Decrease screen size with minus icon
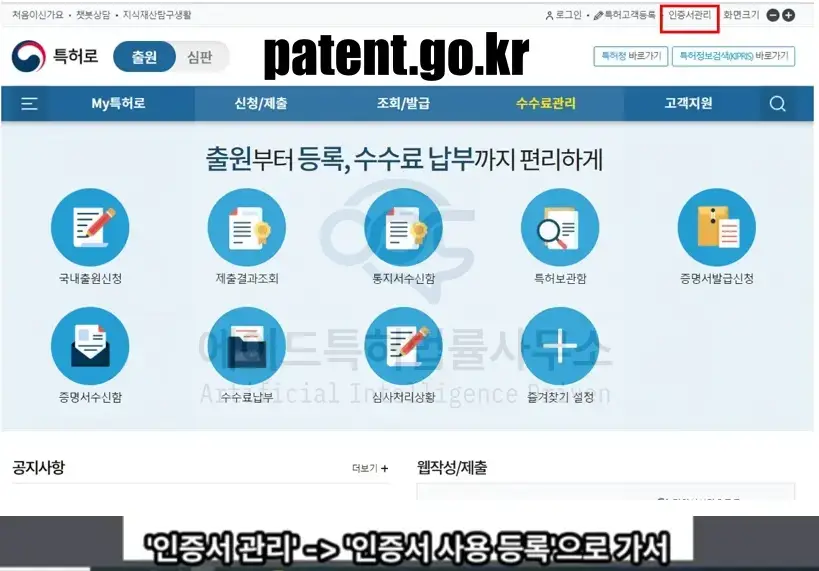819x571 pixels. [773, 15]
